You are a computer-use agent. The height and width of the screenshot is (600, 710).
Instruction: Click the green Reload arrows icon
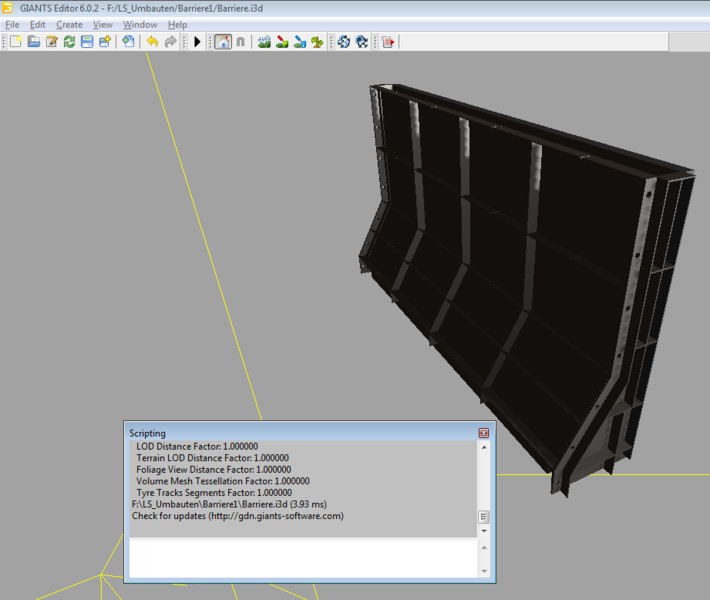coord(69,42)
